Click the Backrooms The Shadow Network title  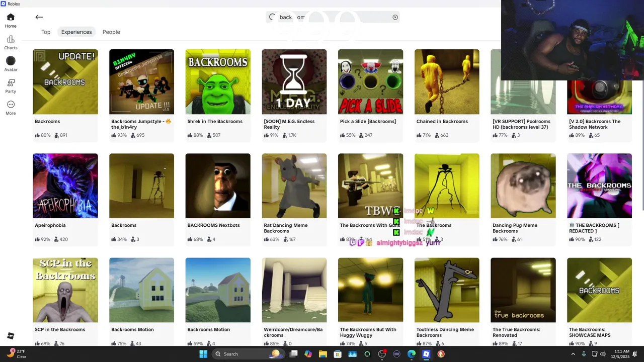[595, 124]
